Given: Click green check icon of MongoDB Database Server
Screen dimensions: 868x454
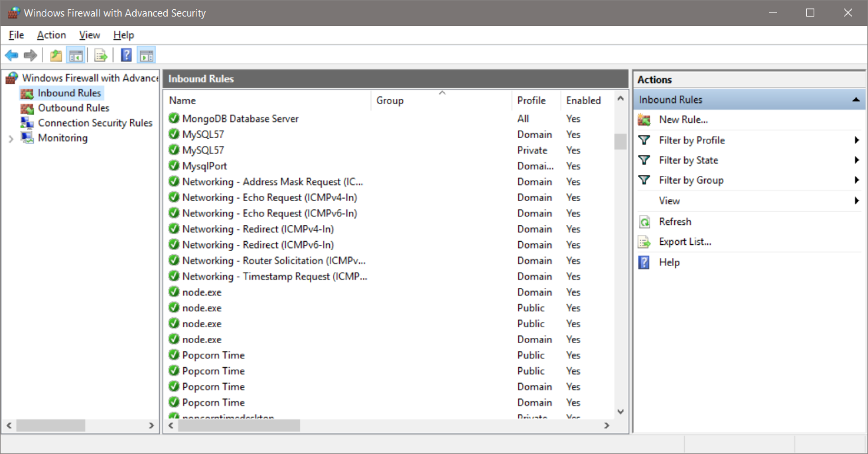Looking at the screenshot, I should 174,118.
